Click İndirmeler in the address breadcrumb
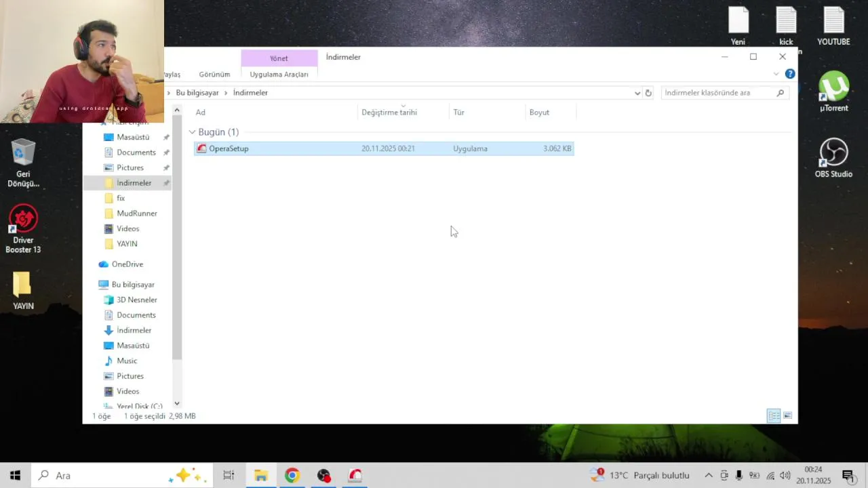Image resolution: width=868 pixels, height=488 pixels. coord(250,93)
